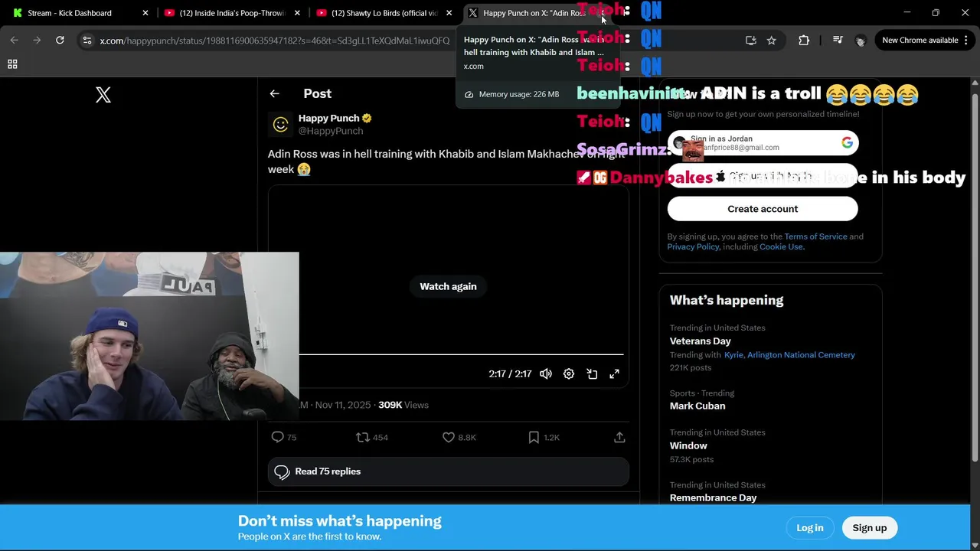Click the share post icon
Image resolution: width=980 pixels, height=551 pixels.
(619, 437)
